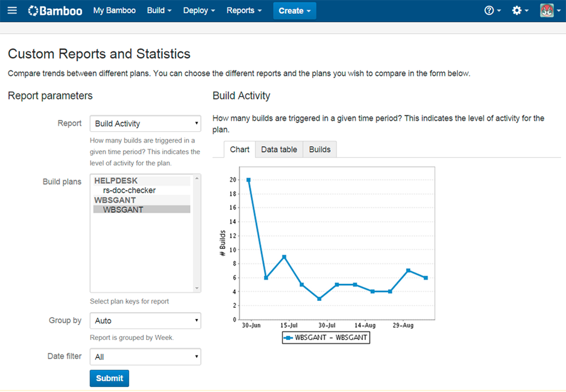The height and width of the screenshot is (392, 566).
Task: Click the Build Activity chart heading
Action: [241, 96]
